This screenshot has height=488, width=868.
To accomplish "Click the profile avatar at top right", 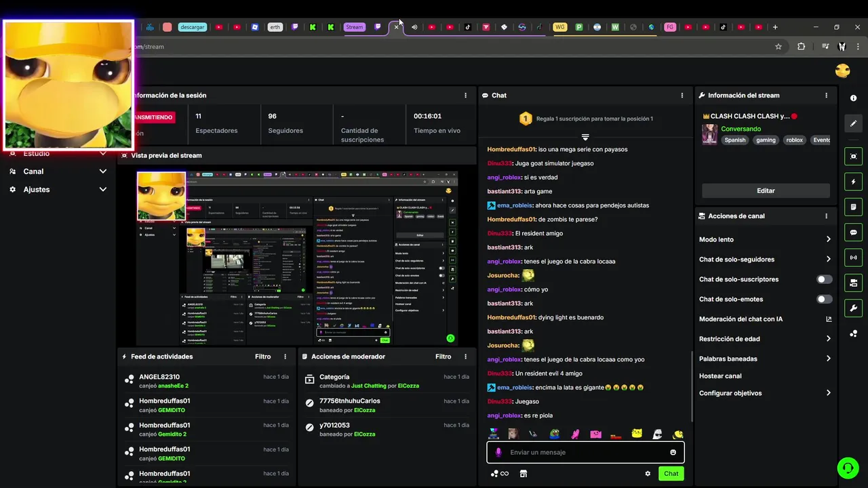I will pos(843,70).
